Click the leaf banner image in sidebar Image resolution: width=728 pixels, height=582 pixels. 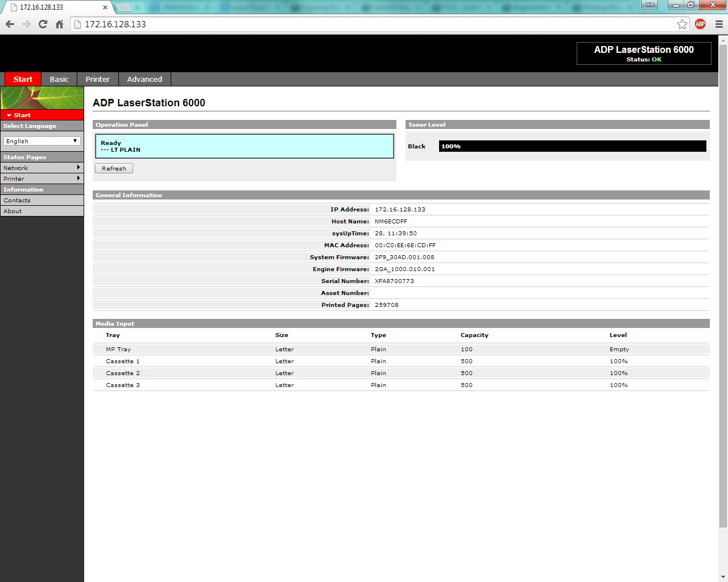click(42, 98)
